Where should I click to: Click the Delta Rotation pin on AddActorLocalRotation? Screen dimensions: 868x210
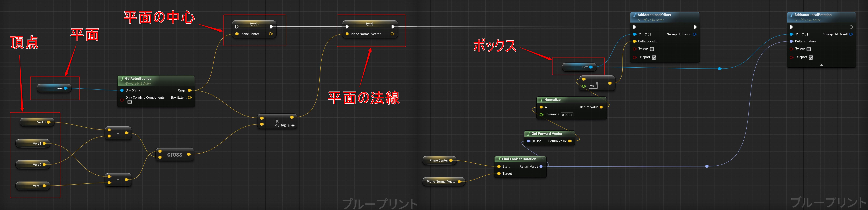(792, 42)
